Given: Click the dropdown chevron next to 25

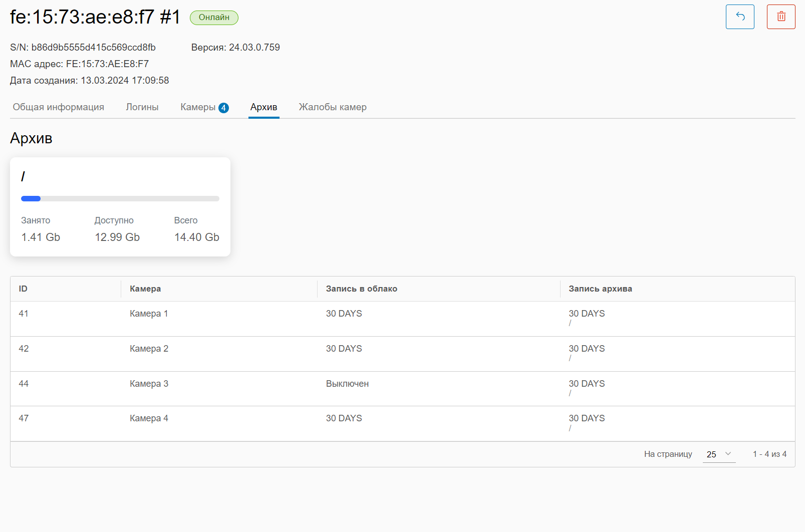Looking at the screenshot, I should (728, 454).
